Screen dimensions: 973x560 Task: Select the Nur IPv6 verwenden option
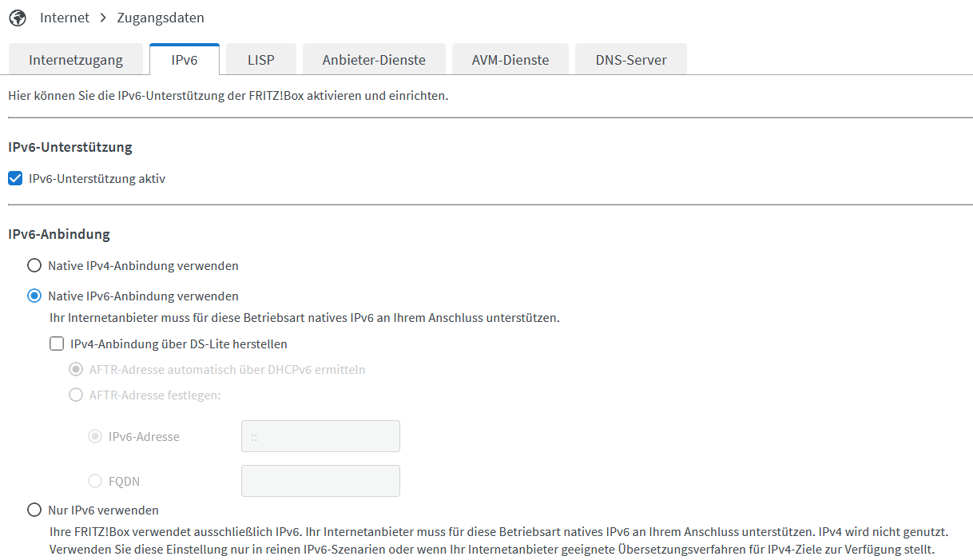(x=34, y=510)
